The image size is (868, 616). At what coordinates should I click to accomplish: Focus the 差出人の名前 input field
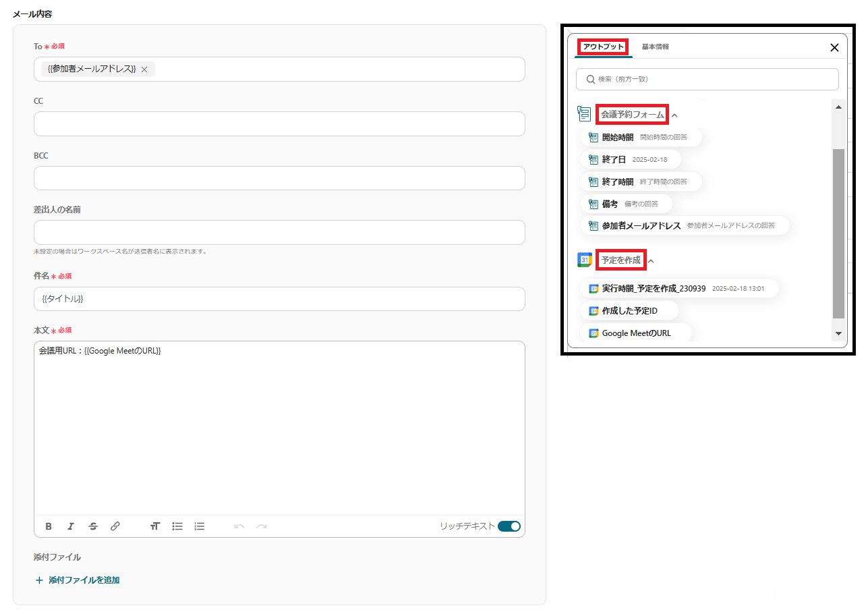pos(279,232)
